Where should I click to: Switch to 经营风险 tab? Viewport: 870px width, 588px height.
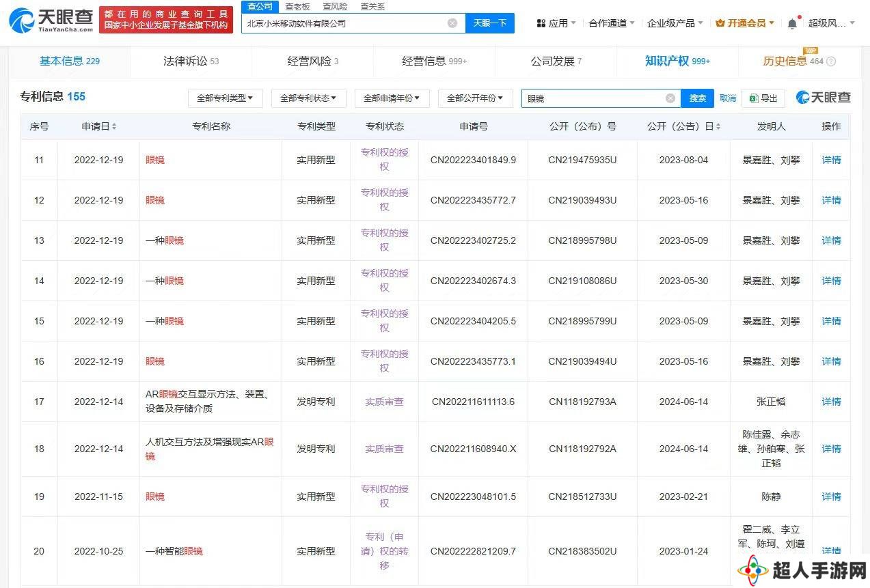click(312, 61)
